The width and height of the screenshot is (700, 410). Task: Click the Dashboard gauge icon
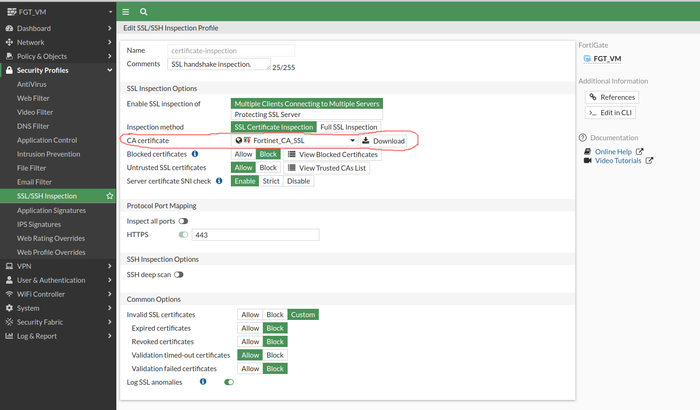[x=9, y=28]
